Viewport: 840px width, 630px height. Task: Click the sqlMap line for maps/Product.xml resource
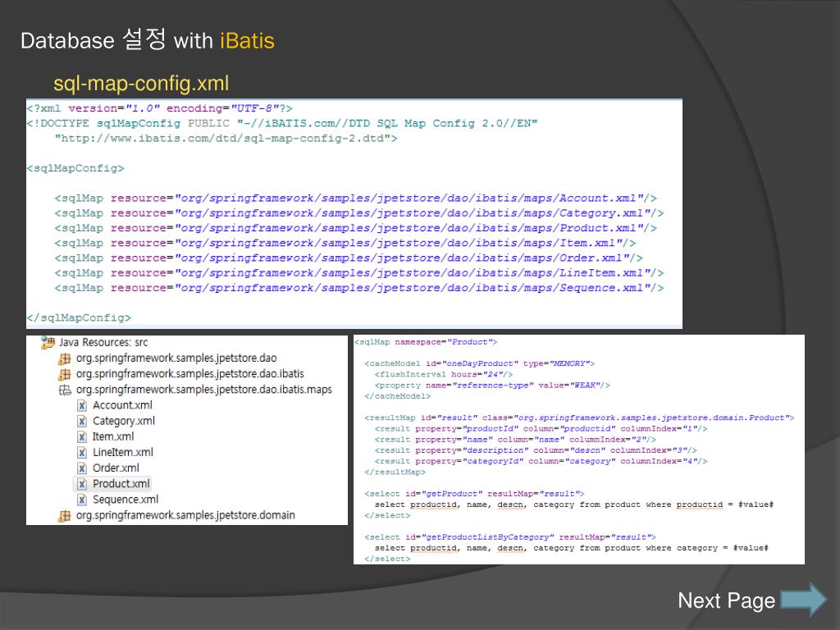coord(355,228)
